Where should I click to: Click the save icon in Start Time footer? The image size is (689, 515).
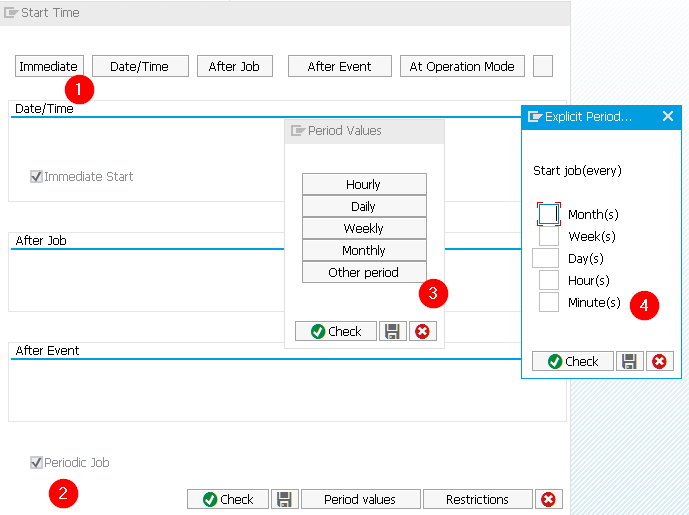tap(284, 499)
